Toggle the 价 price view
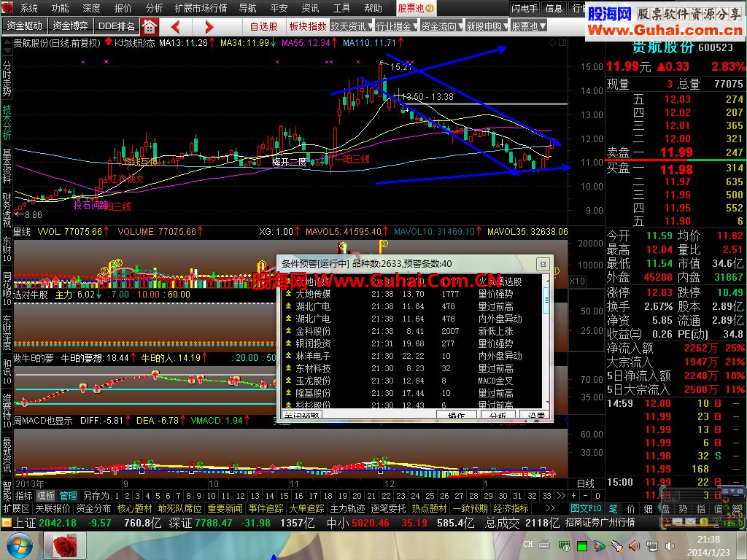This screenshot has width=747, height=560. (631, 508)
